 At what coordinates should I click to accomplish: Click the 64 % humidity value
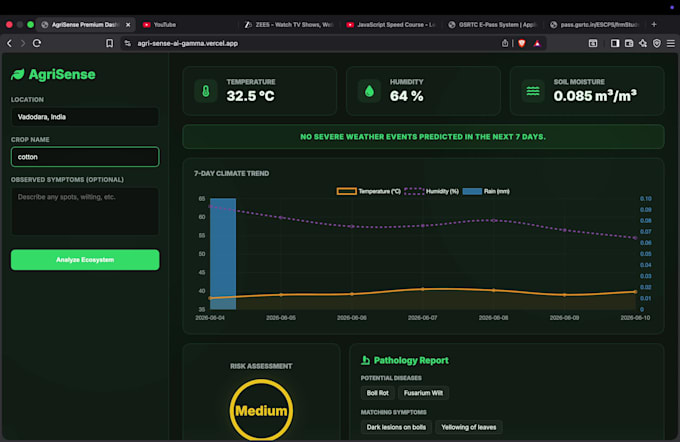(x=406, y=96)
